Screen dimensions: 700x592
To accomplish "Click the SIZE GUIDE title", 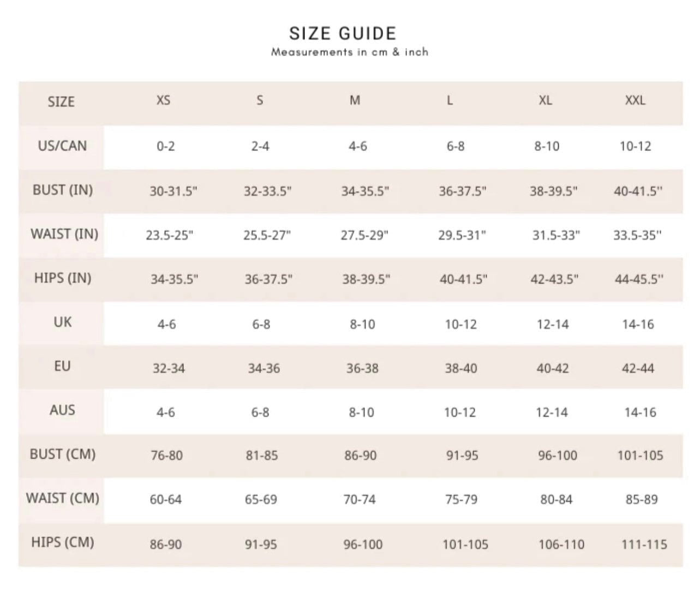I will tap(343, 34).
